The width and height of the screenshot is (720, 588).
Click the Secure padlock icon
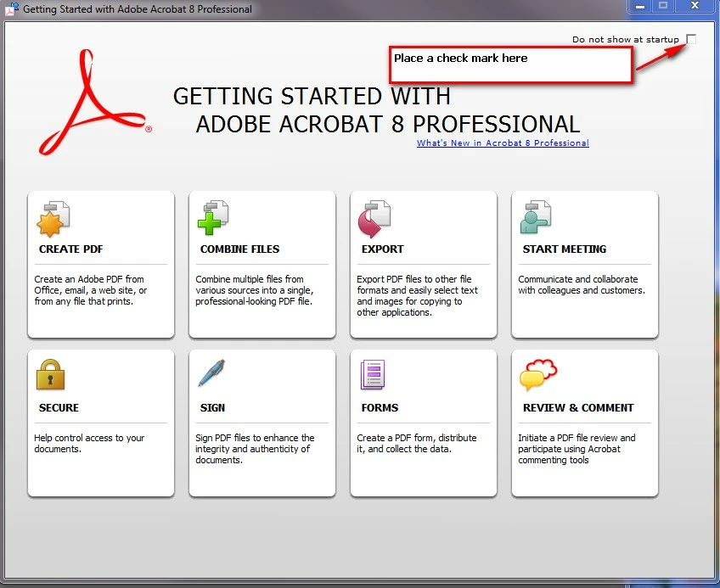coord(50,374)
